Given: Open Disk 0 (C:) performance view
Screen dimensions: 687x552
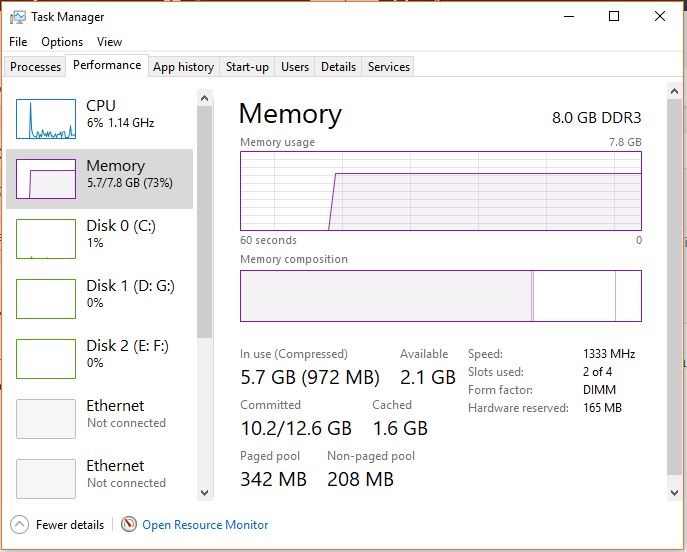Looking at the screenshot, I should 99,239.
